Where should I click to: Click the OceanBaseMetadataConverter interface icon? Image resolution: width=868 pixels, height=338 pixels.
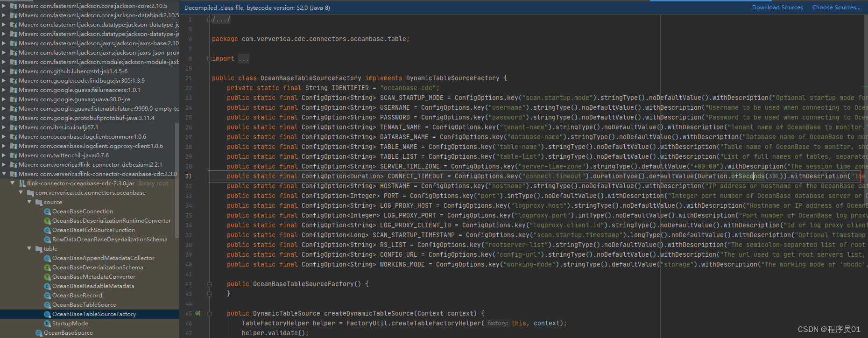[47, 277]
